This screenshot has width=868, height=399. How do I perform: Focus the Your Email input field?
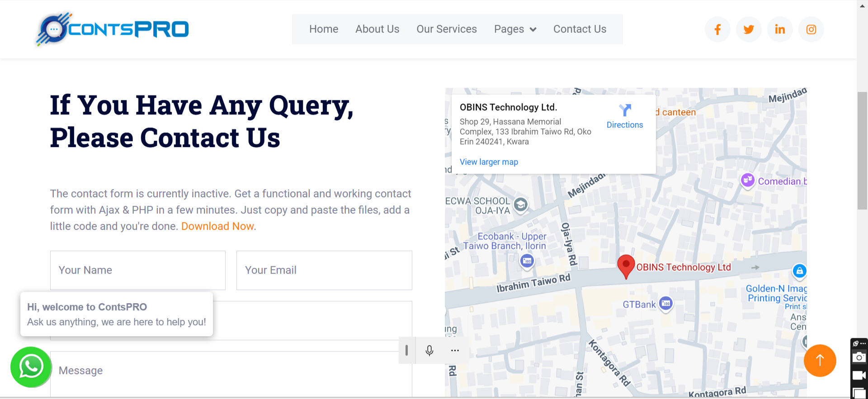click(x=324, y=270)
